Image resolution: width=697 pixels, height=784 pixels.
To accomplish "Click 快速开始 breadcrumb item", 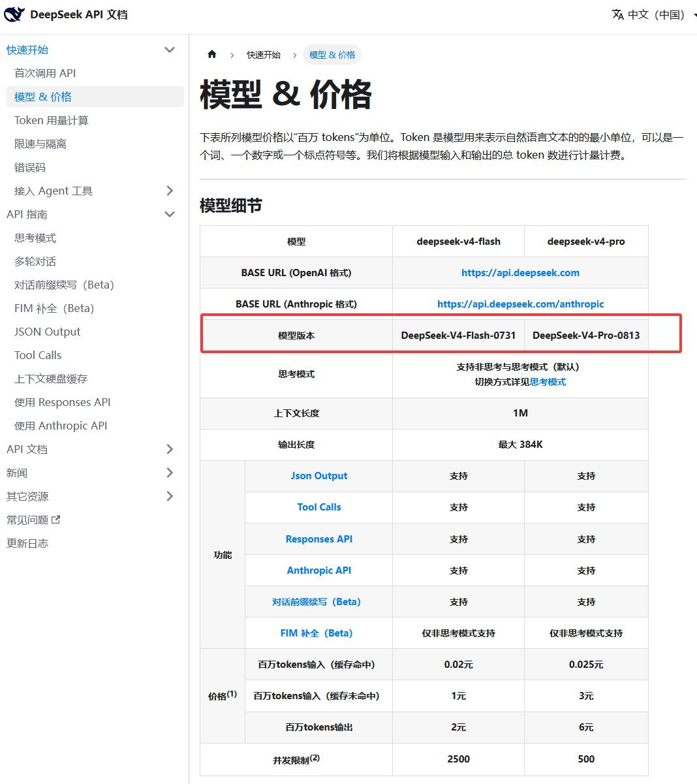I will coord(264,55).
